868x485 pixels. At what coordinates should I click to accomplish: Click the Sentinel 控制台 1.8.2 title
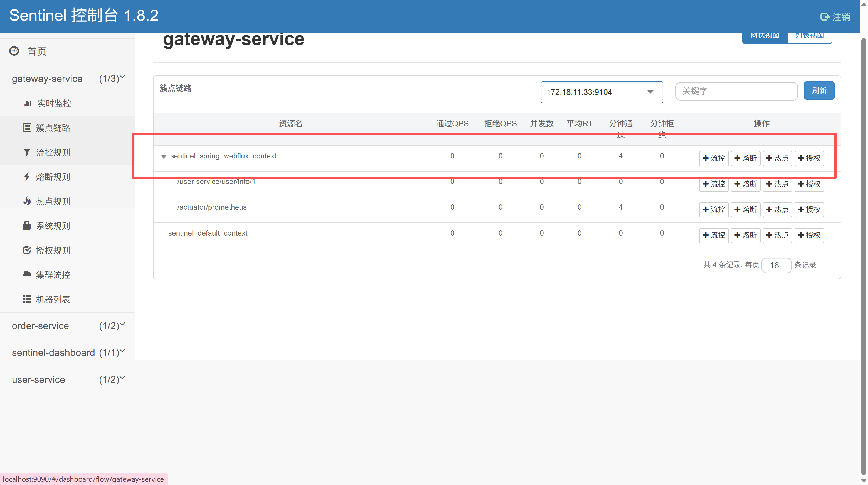coord(84,16)
